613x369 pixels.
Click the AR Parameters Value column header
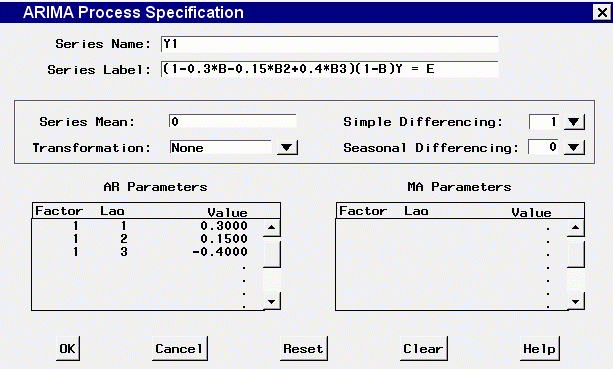click(228, 213)
